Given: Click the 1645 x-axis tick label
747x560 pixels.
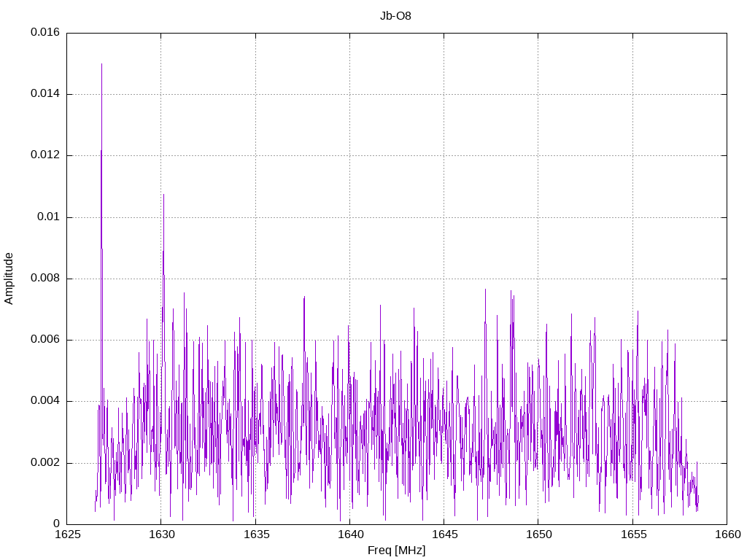Looking at the screenshot, I should 444,534.
